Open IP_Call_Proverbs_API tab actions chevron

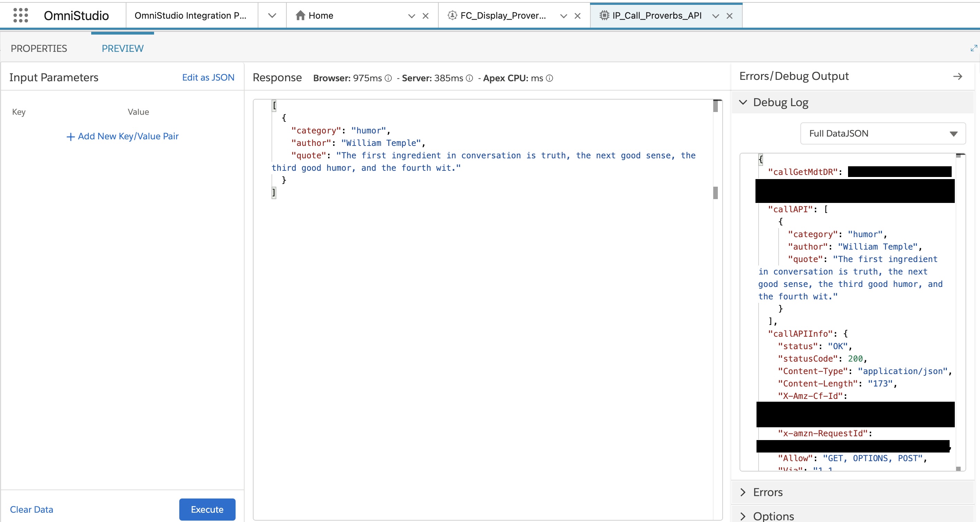point(715,16)
